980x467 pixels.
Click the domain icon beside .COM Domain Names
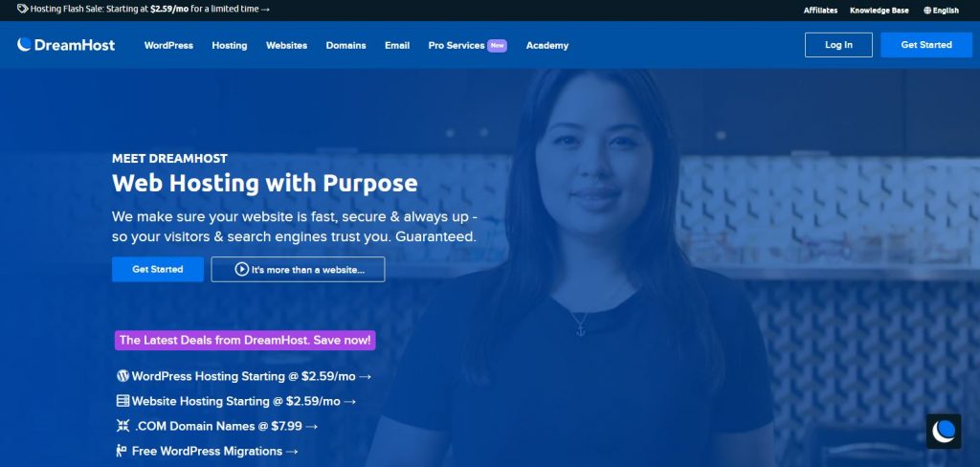tap(123, 426)
